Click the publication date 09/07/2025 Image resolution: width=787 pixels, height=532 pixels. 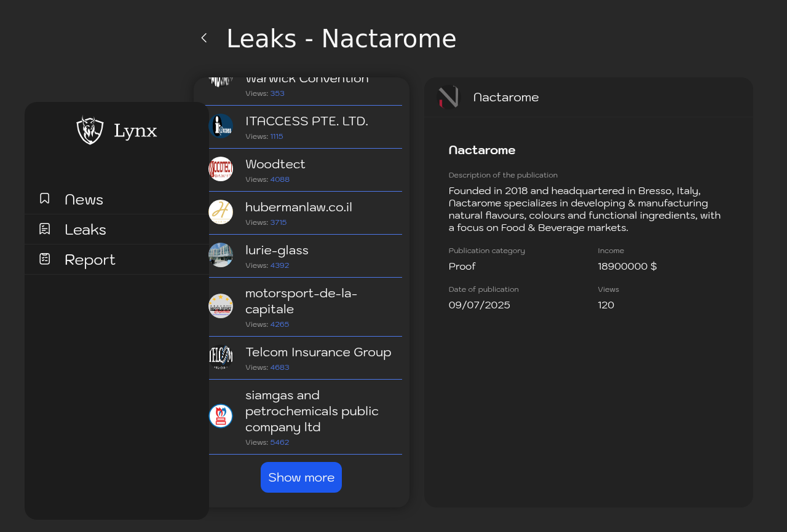pyautogui.click(x=480, y=305)
